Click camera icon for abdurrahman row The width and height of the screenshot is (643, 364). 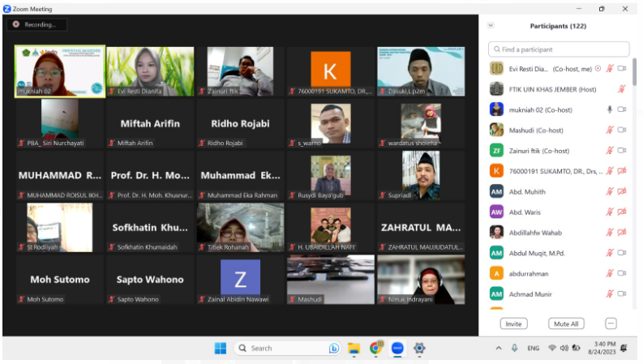click(x=622, y=273)
